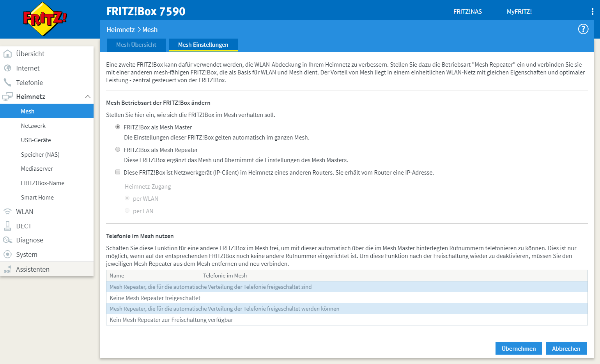
Task: Click the 'Telefonie im Mesh nutzen' heading
Action: click(x=140, y=236)
